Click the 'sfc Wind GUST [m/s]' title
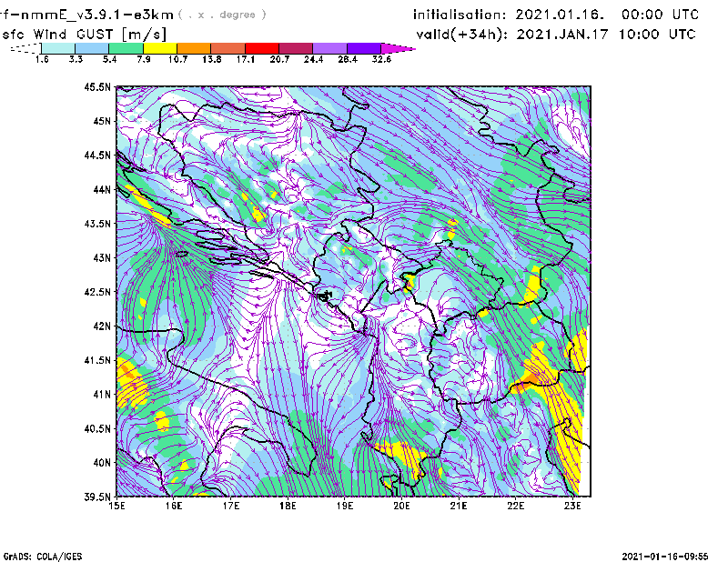This screenshot has width=728, height=562. point(84,35)
